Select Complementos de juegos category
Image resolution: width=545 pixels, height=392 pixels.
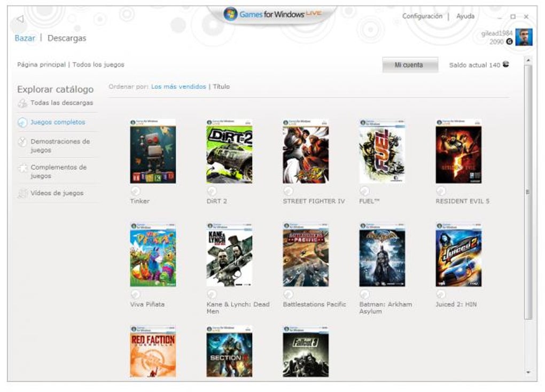tap(58, 171)
